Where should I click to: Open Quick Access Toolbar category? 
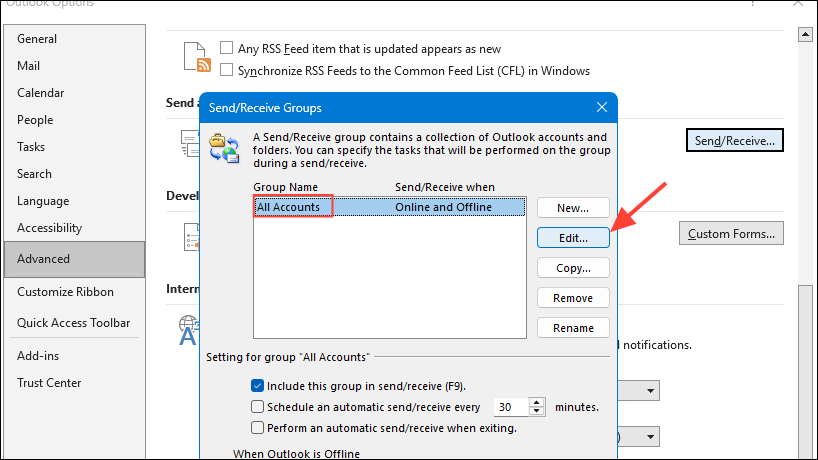[x=74, y=323]
